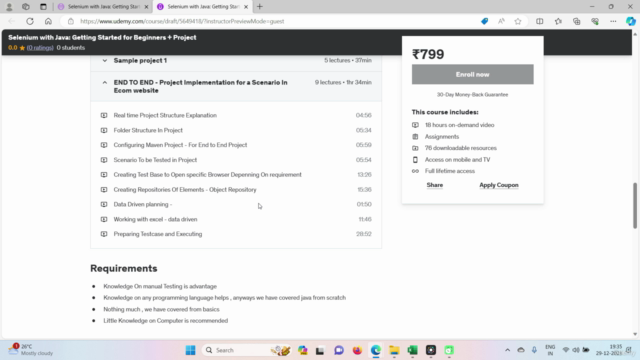
Task: Close the active Selenium browser tab
Action: point(246,7)
